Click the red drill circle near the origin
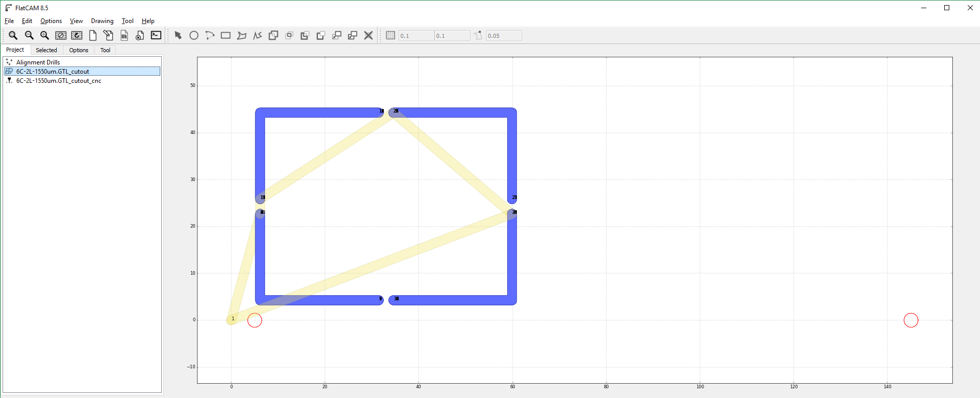The height and width of the screenshot is (398, 980). coord(255,320)
